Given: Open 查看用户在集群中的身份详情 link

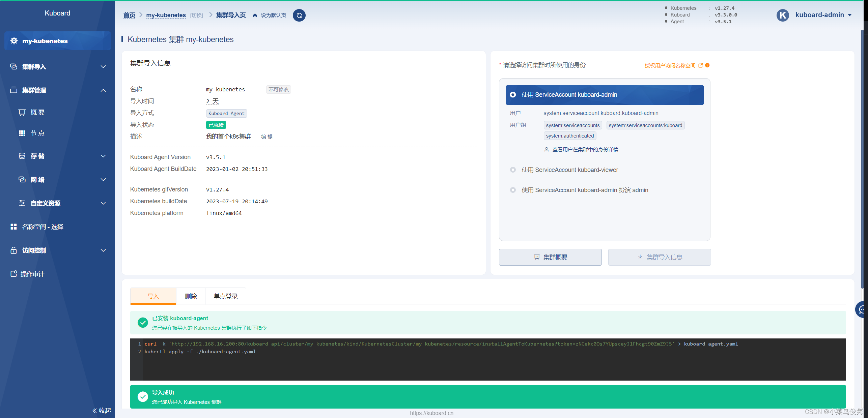Looking at the screenshot, I should 585,149.
